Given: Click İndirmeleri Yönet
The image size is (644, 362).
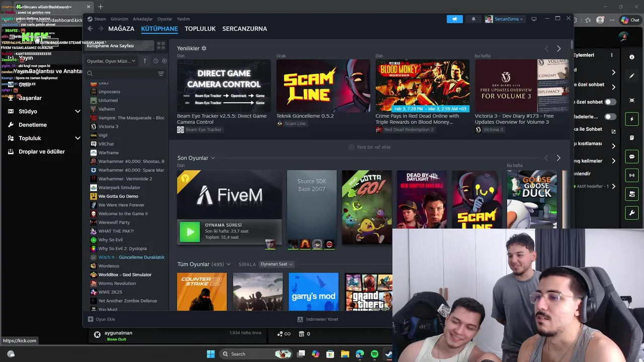Looking at the screenshot, I should pos(318,319).
